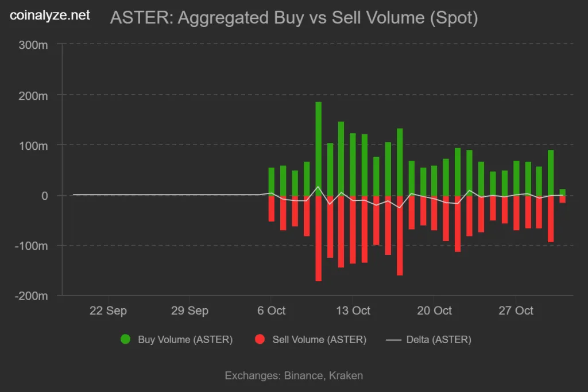588x392 pixels.
Task: Click the 13 Oct x-axis label
Action: tap(353, 311)
